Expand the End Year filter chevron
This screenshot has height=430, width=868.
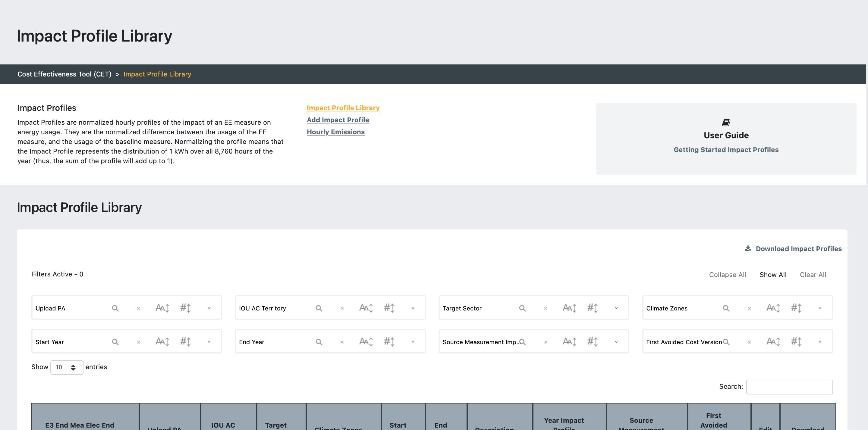pos(413,341)
